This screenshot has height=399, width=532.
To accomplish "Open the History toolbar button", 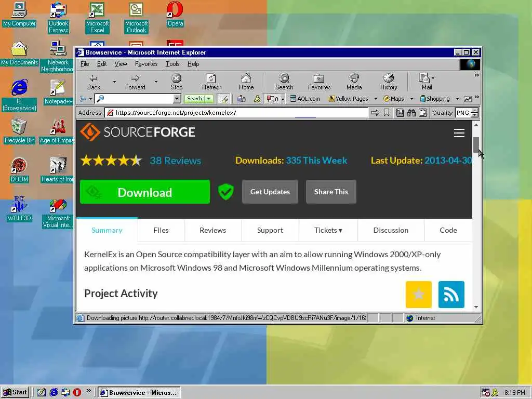I will coord(389,82).
